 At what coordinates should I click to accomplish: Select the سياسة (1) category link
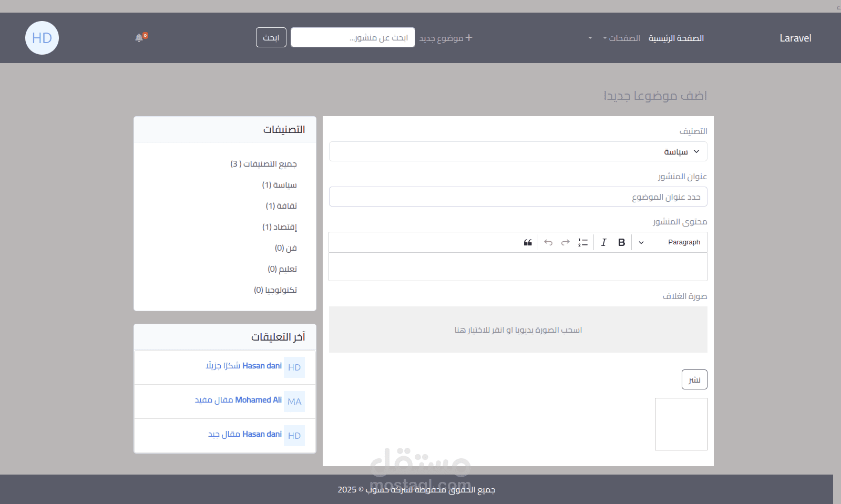click(x=280, y=185)
